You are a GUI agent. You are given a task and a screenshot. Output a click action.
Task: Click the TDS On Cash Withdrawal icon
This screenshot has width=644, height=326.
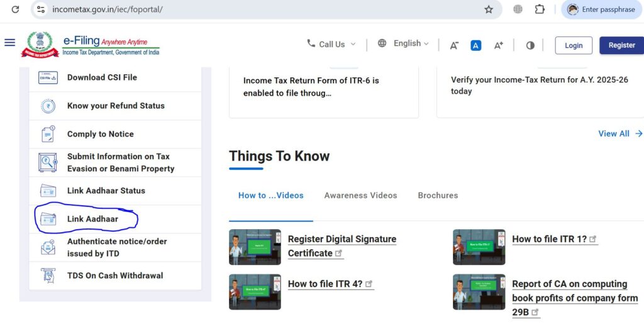[48, 276]
